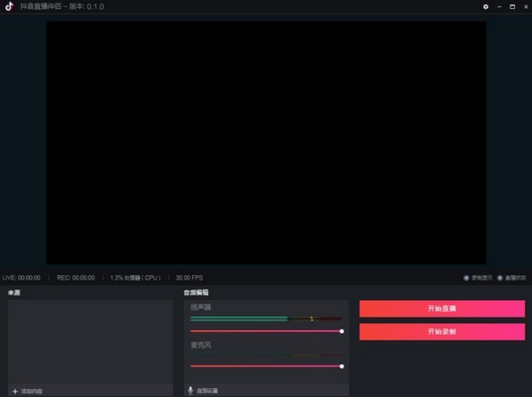Viewport: 532px width, 397px height.
Task: Click the empty 来源 sources list area
Action: (x=90, y=342)
